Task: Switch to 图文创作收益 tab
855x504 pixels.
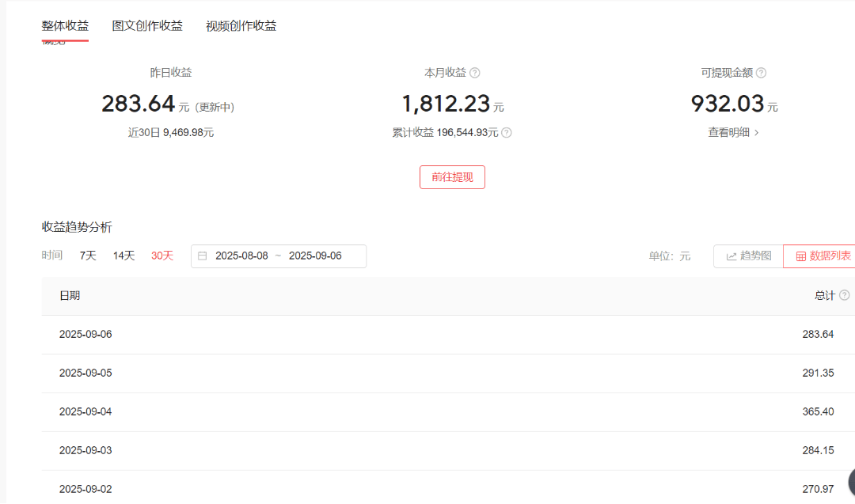Action: tap(147, 25)
